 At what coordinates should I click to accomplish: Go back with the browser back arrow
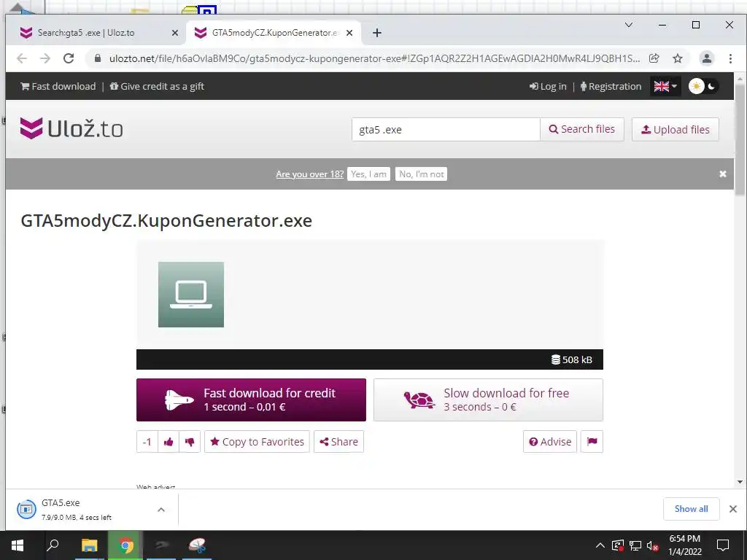pyautogui.click(x=22, y=58)
